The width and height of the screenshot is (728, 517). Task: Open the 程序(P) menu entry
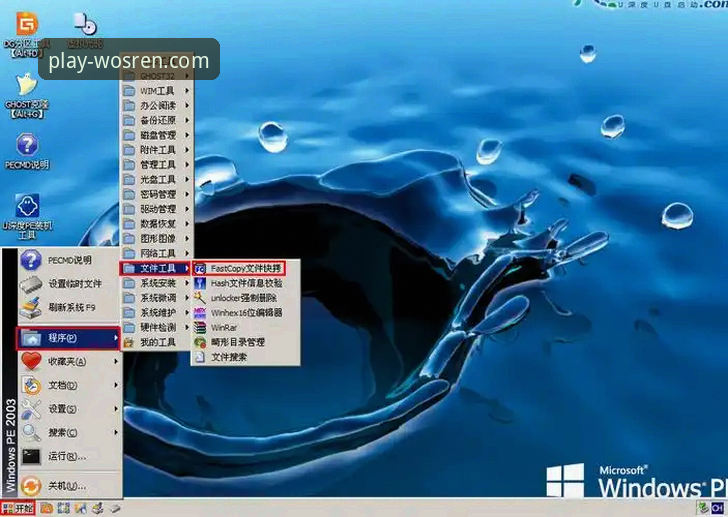pos(68,338)
